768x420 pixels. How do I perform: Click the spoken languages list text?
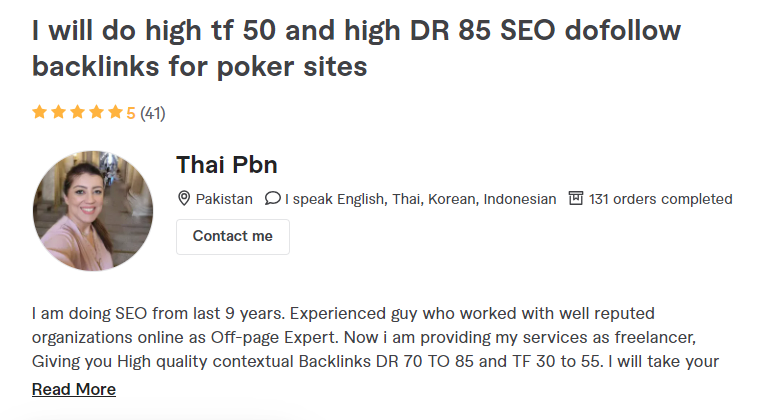click(x=421, y=199)
